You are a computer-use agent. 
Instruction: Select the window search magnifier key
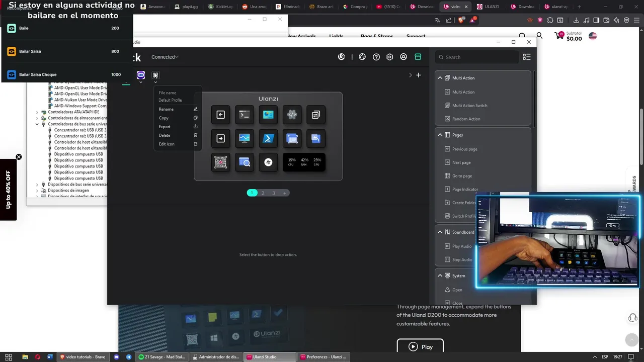pos(245,162)
